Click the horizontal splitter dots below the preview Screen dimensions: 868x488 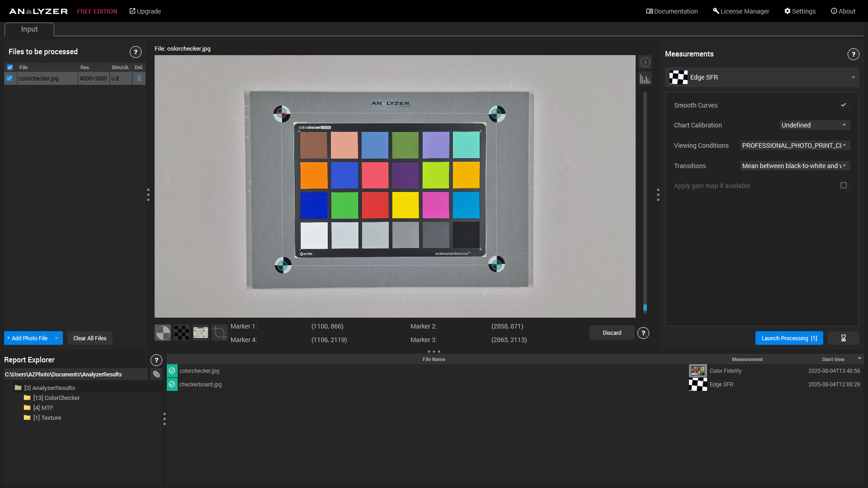pos(434,352)
